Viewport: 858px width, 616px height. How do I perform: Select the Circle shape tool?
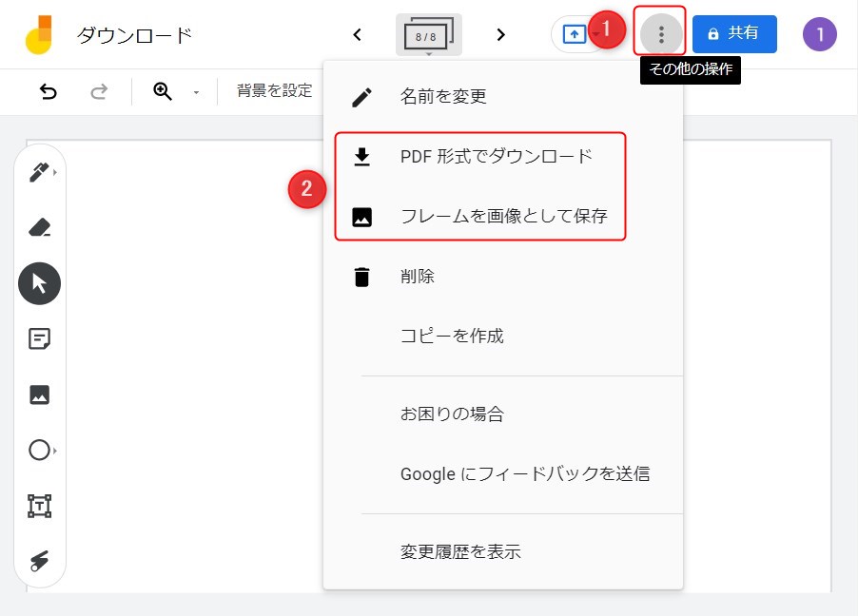click(39, 451)
